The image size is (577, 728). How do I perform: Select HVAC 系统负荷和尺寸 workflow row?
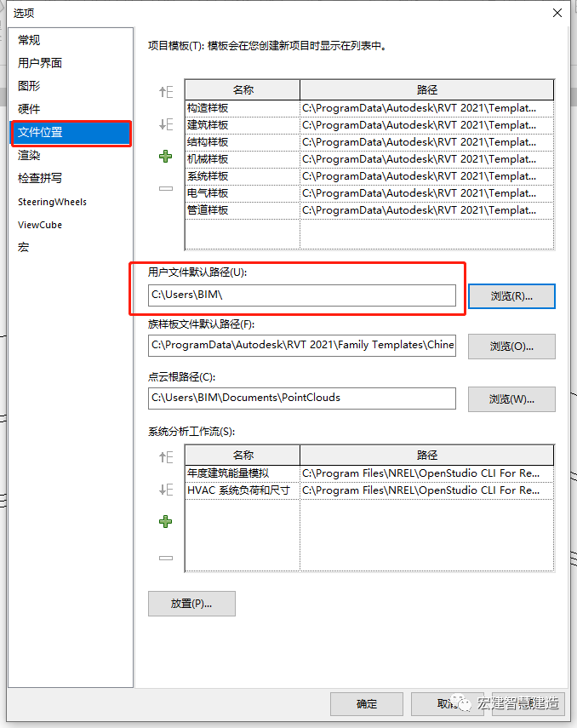click(243, 490)
